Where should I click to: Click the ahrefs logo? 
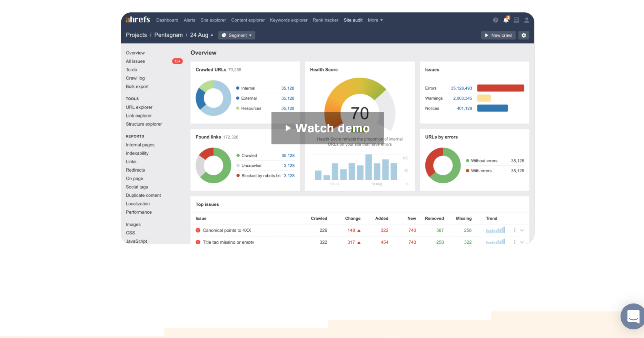point(138,20)
